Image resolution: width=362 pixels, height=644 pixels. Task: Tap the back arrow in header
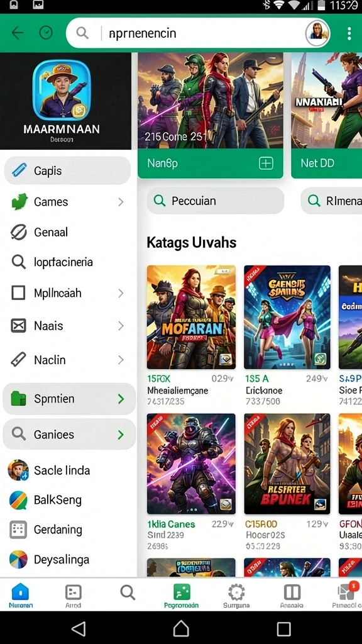[x=17, y=33]
